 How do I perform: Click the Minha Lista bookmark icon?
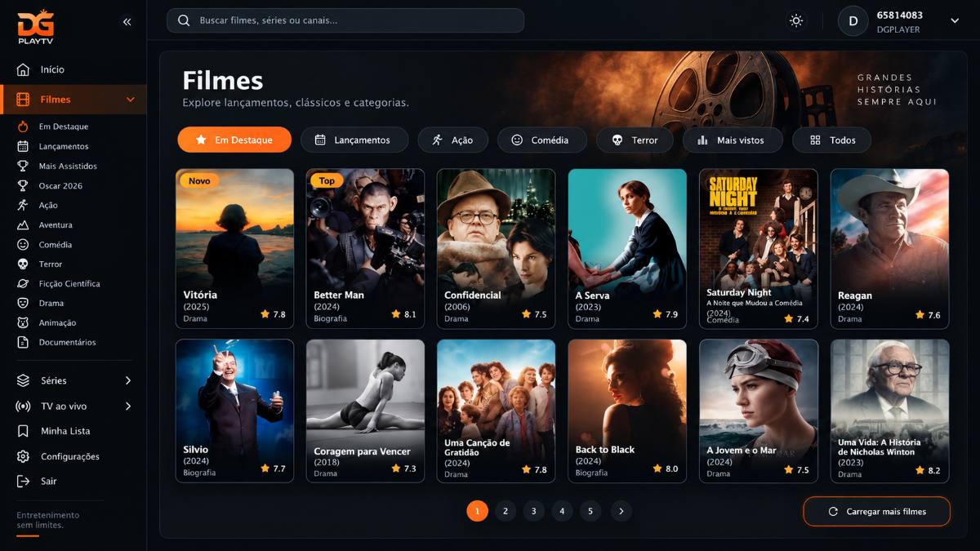pos(23,431)
